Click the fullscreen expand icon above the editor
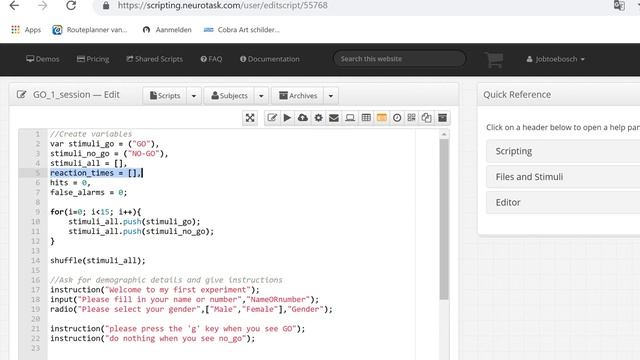640x360 pixels. click(250, 118)
